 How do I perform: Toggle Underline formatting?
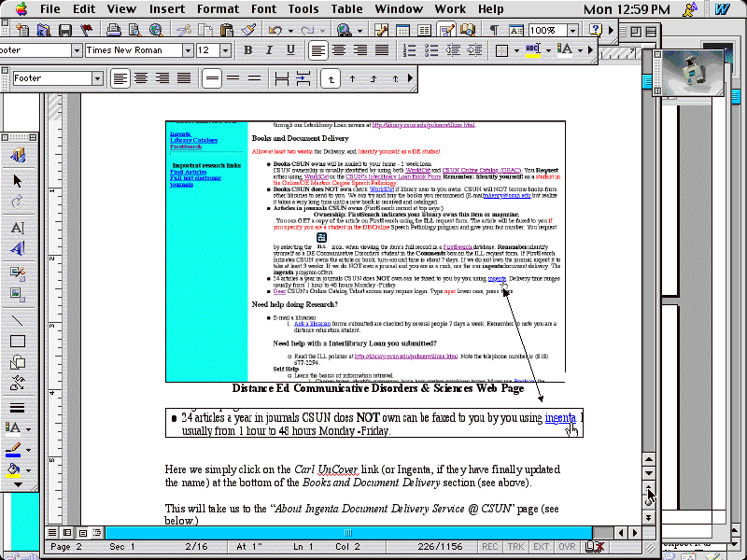click(x=290, y=50)
